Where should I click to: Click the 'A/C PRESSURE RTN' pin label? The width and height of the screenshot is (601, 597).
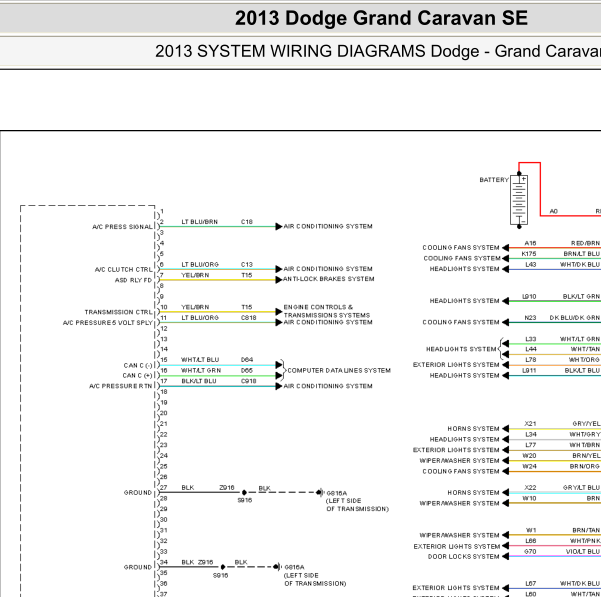click(x=121, y=386)
